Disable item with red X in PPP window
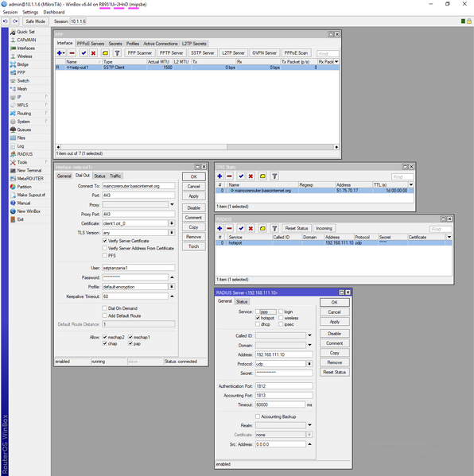Viewport: 474px width, 476px height. coord(93,53)
